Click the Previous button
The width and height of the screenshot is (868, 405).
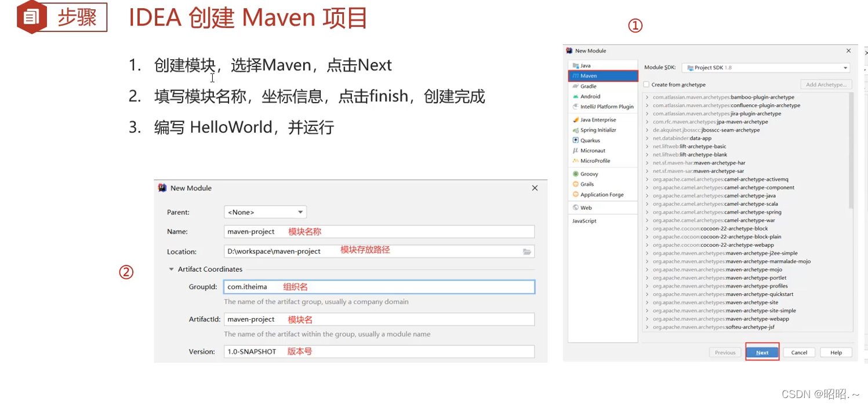[725, 352]
